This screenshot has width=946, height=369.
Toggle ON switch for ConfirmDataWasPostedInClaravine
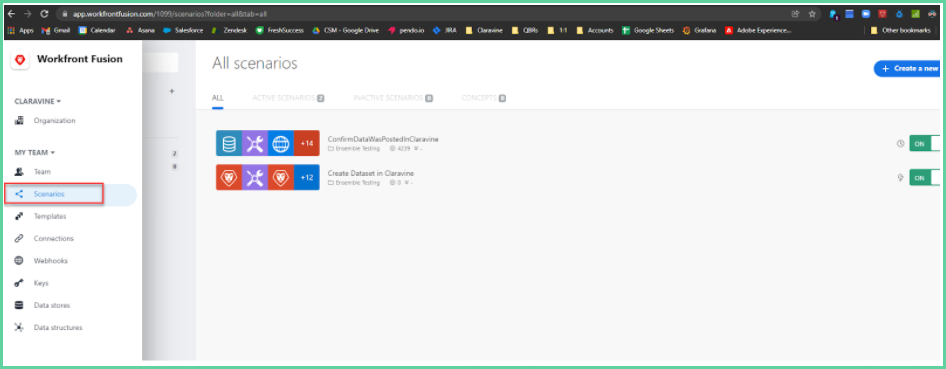coord(924,144)
